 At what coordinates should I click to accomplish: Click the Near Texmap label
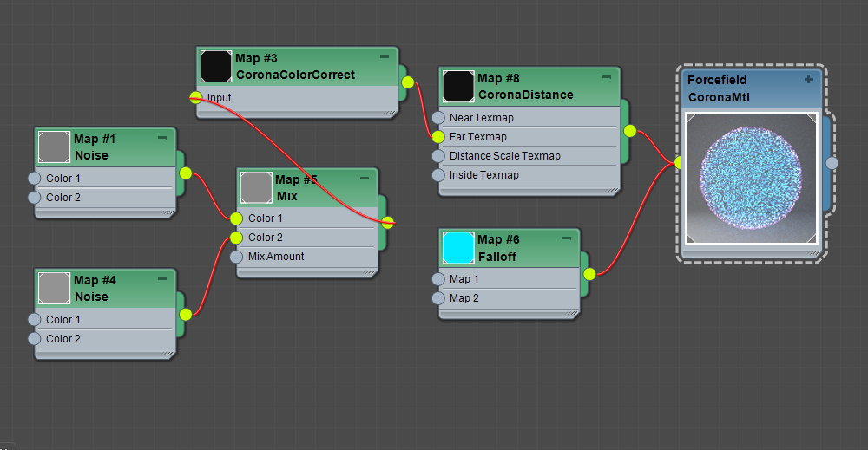pos(481,118)
